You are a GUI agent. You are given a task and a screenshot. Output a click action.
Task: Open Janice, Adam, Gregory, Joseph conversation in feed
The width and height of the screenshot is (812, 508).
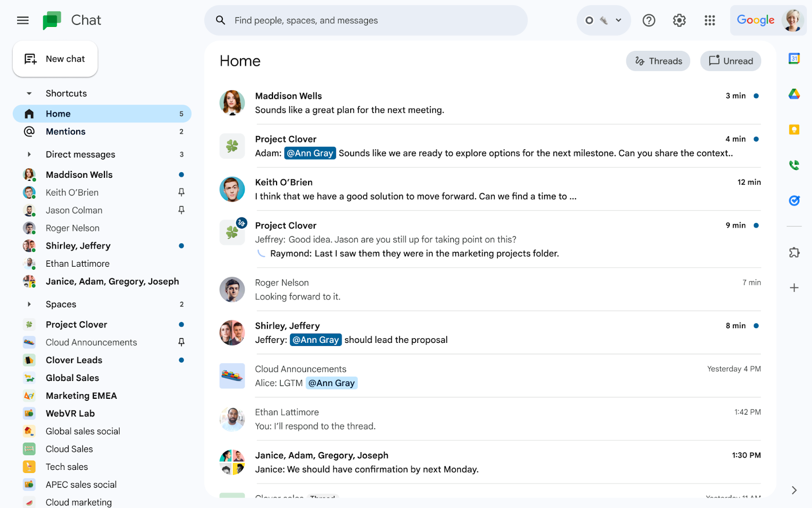pyautogui.click(x=490, y=462)
